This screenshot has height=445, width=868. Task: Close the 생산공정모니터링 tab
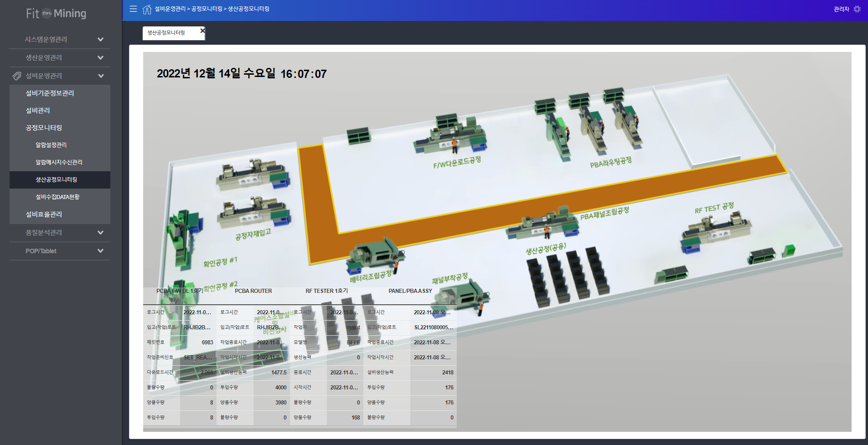[202, 31]
